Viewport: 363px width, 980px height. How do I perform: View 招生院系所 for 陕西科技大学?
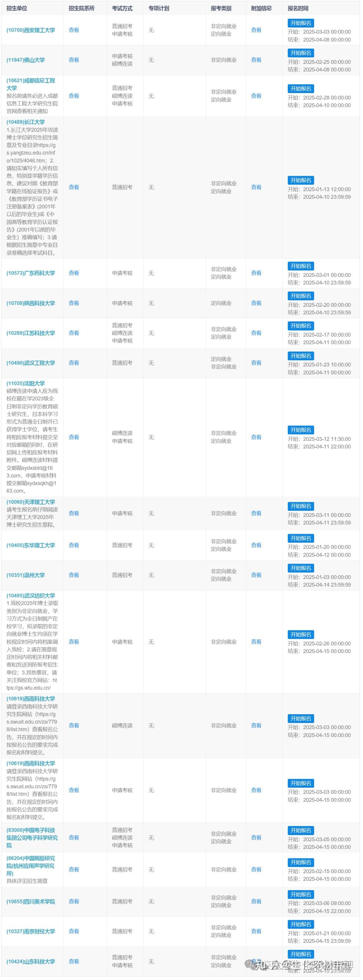[74, 303]
